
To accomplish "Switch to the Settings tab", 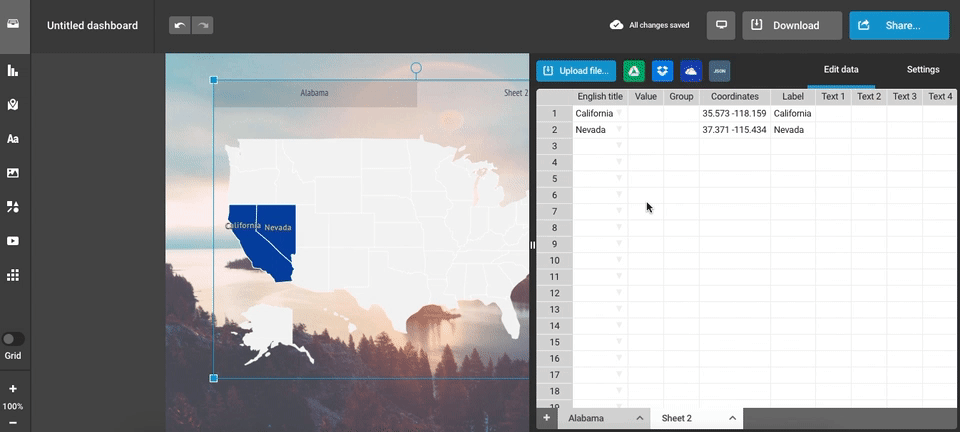I will [x=922, y=70].
